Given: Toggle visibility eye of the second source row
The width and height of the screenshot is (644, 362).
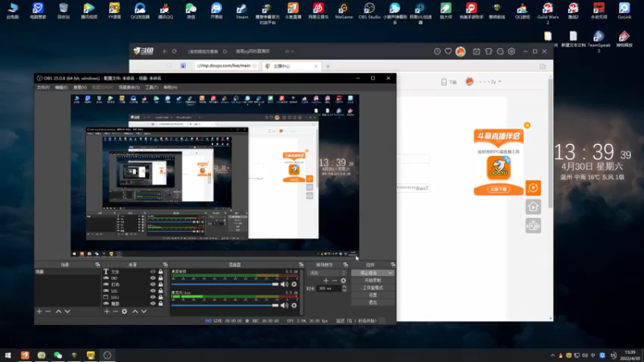Looking at the screenshot, I should (153, 278).
